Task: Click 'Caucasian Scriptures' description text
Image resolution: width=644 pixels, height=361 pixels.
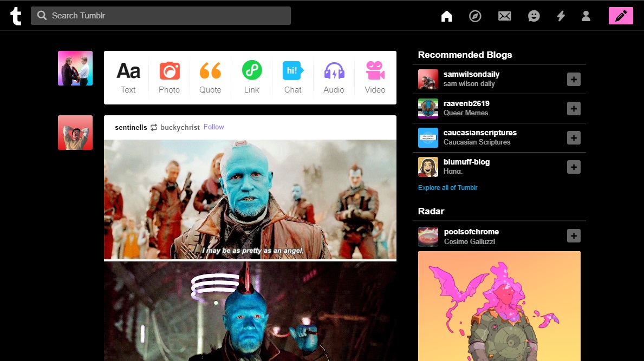Action: 477,142
